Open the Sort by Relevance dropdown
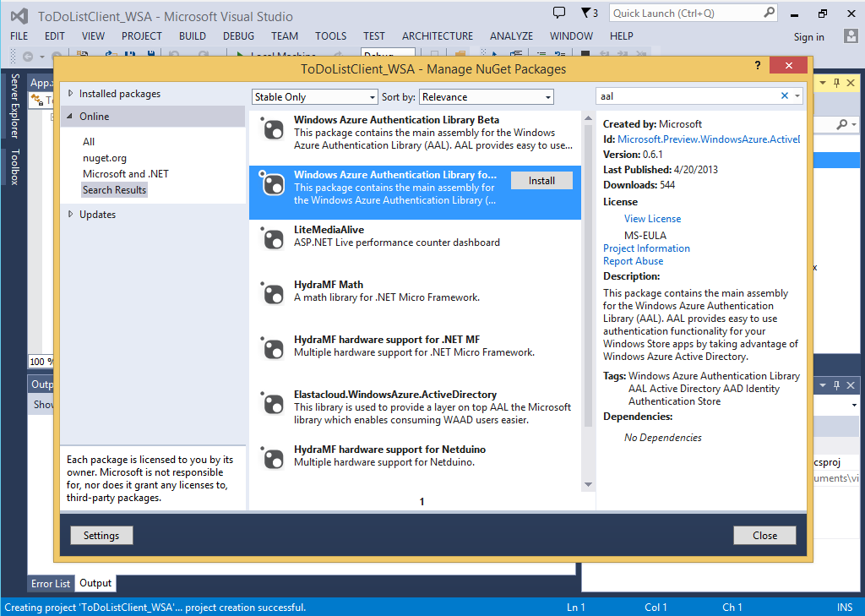 (x=487, y=97)
